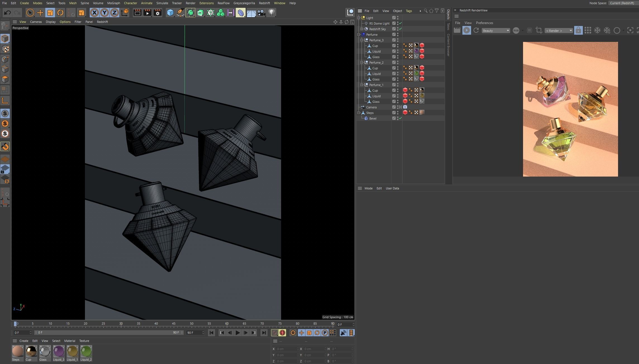Click the Light object toolbar icon
The height and width of the screenshot is (364, 639).
click(271, 13)
